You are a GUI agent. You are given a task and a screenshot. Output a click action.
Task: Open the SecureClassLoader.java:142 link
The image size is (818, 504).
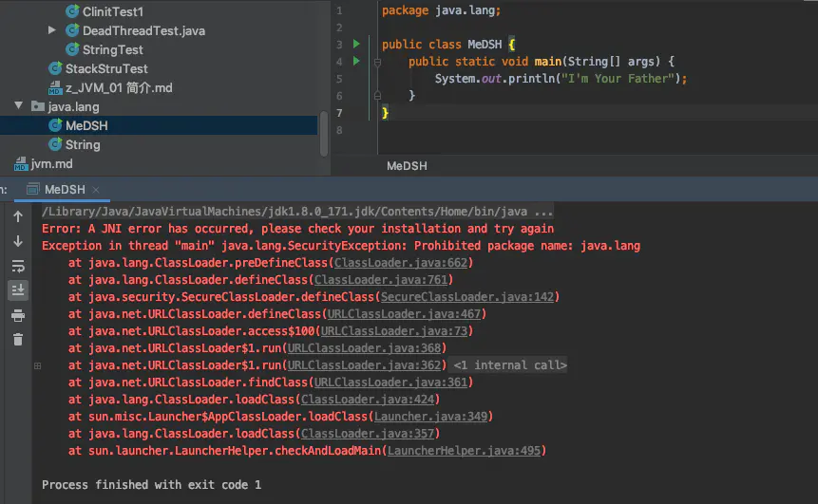pos(466,296)
